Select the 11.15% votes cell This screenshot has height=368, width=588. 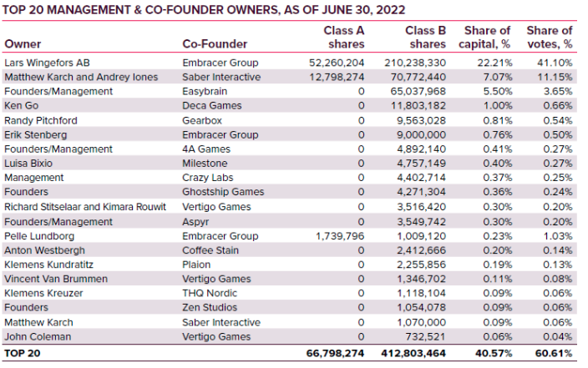pyautogui.click(x=555, y=78)
